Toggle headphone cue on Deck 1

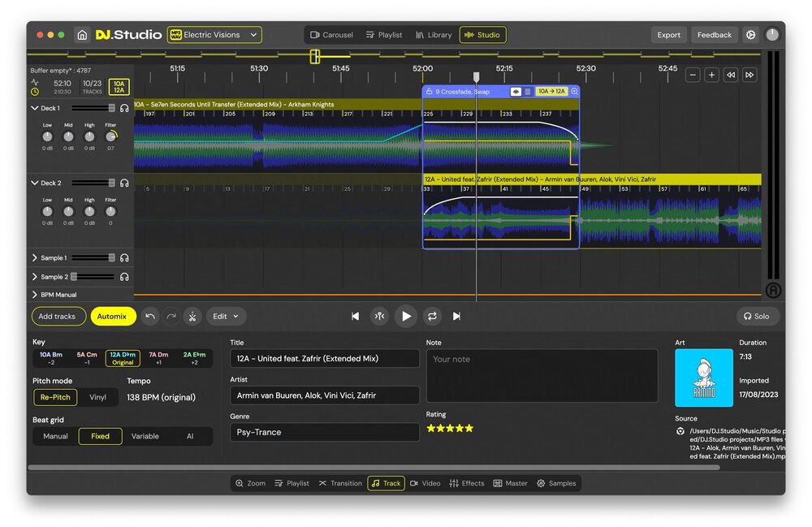point(124,107)
